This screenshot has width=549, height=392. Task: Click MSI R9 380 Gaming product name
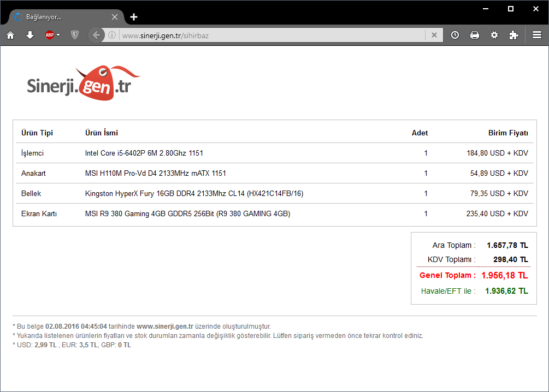pyautogui.click(x=188, y=214)
